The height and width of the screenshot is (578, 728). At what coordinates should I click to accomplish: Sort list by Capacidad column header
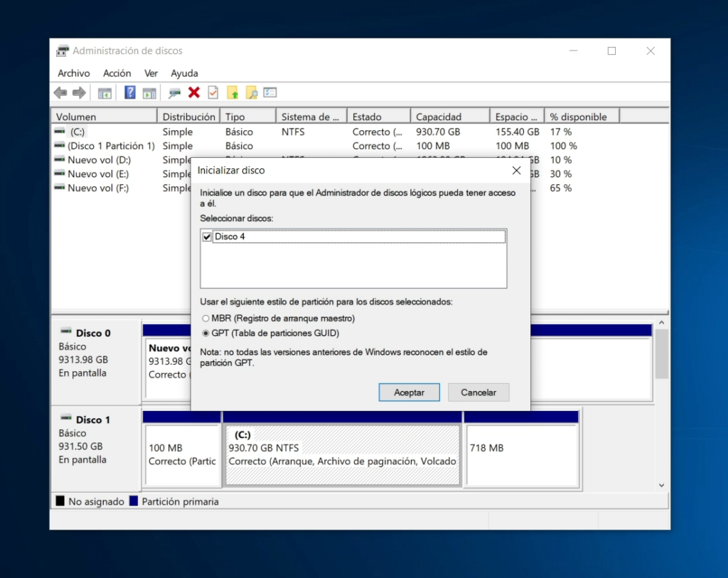pyautogui.click(x=449, y=117)
